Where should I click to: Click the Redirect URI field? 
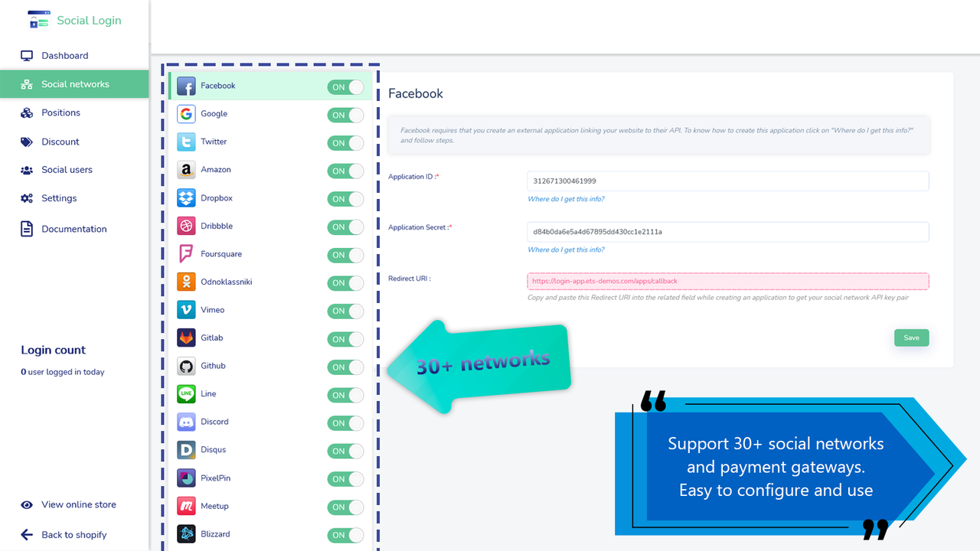click(x=727, y=281)
